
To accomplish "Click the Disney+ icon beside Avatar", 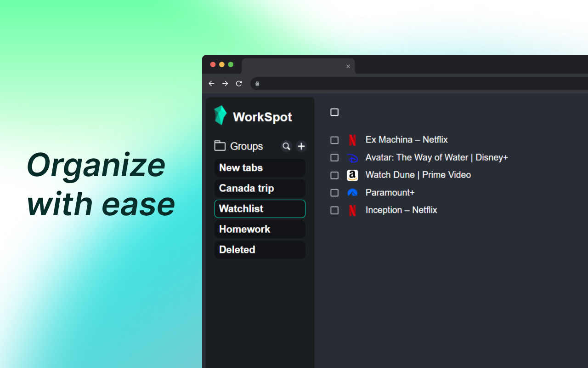I will 352,158.
